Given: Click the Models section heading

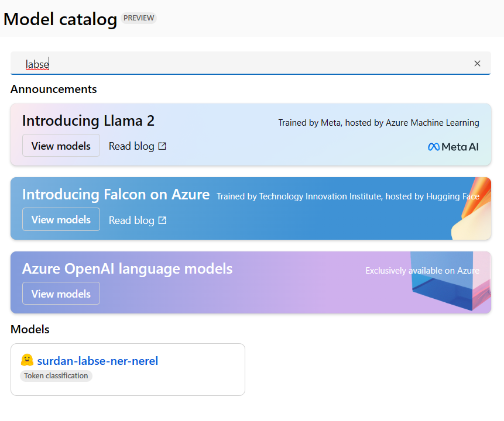Looking at the screenshot, I should [30, 329].
